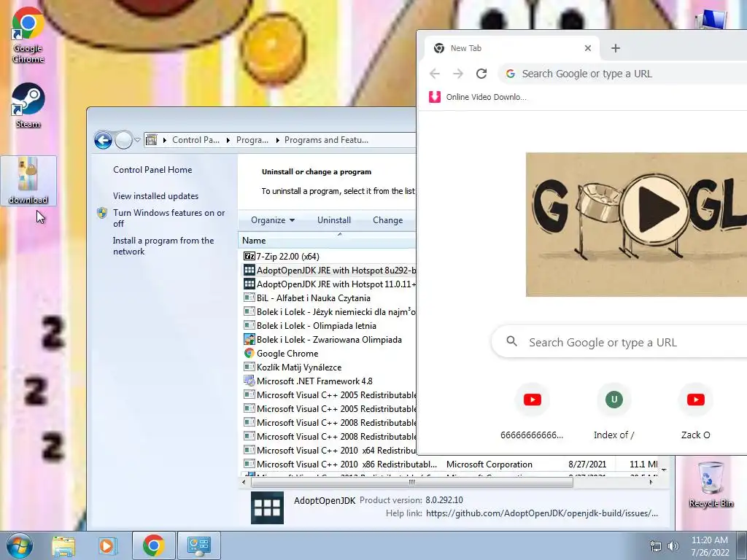The image size is (747, 560).
Task: Focus Chrome's address bar
Action: [x=622, y=74]
